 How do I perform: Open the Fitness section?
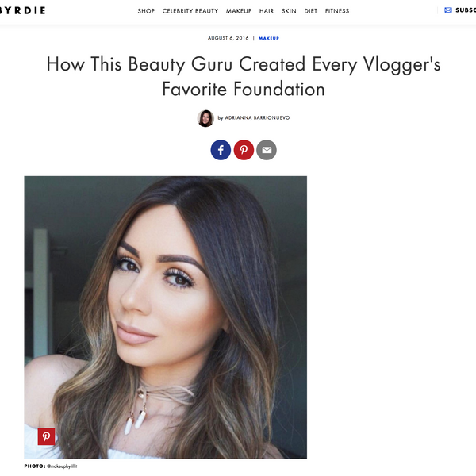click(x=337, y=11)
